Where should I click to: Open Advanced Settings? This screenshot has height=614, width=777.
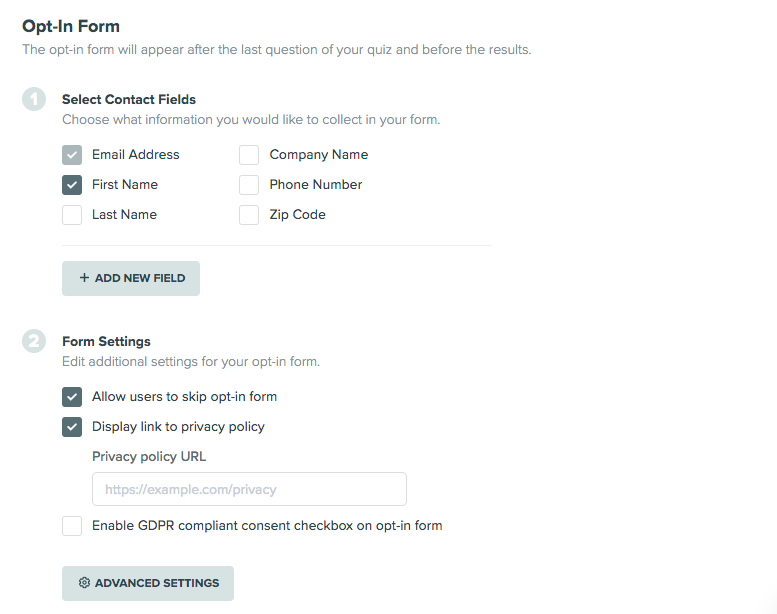click(x=148, y=583)
